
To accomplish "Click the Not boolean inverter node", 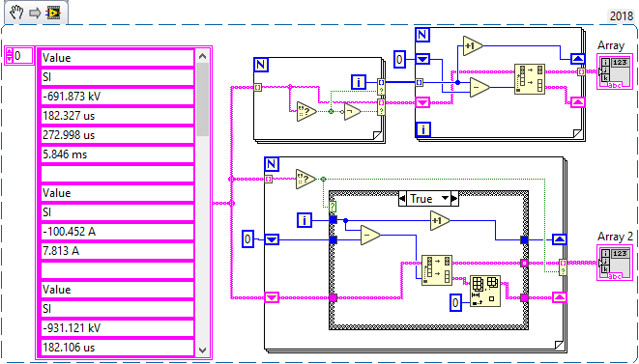I will pyautogui.click(x=352, y=111).
